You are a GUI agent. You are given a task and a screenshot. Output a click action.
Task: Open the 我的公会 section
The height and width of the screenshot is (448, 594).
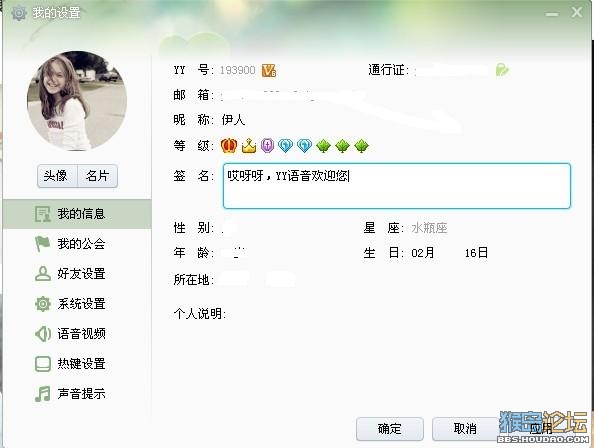(77, 244)
